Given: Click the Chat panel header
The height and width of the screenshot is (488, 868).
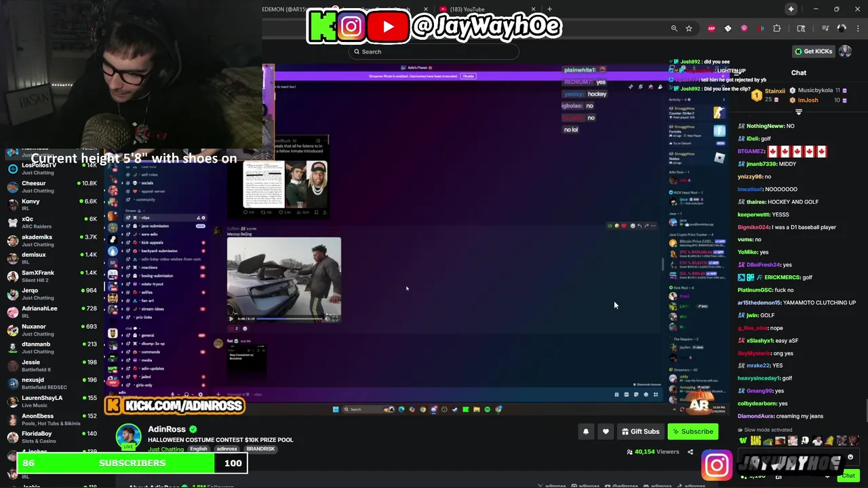Looking at the screenshot, I should point(799,73).
